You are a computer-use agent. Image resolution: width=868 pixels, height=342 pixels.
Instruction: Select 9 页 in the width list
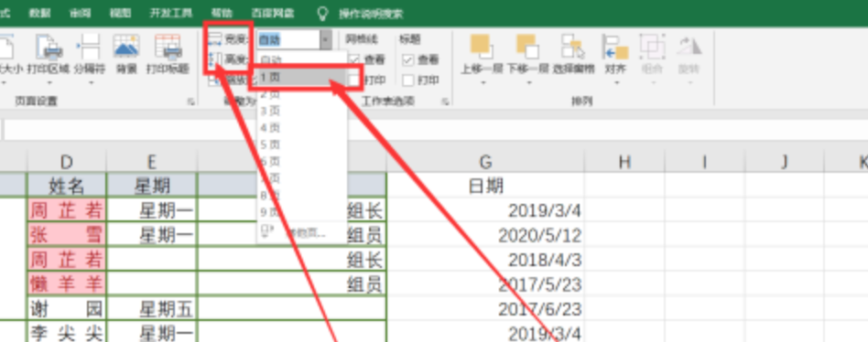point(302,211)
